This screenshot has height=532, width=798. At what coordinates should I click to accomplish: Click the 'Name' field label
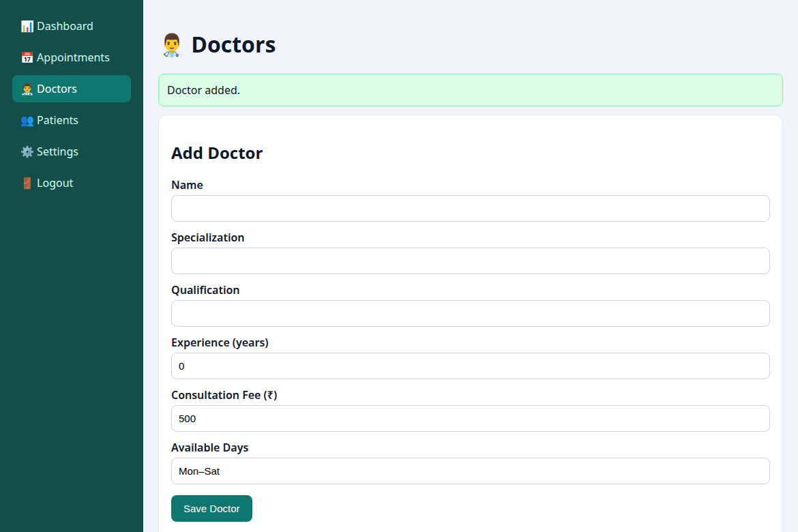pos(188,185)
